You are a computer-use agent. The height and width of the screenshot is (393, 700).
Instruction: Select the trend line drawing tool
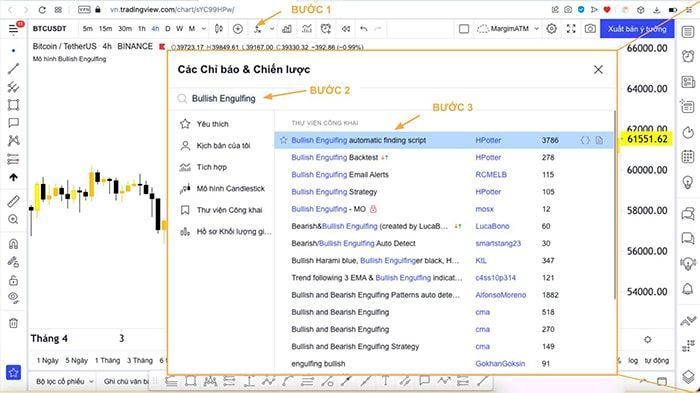[x=13, y=68]
